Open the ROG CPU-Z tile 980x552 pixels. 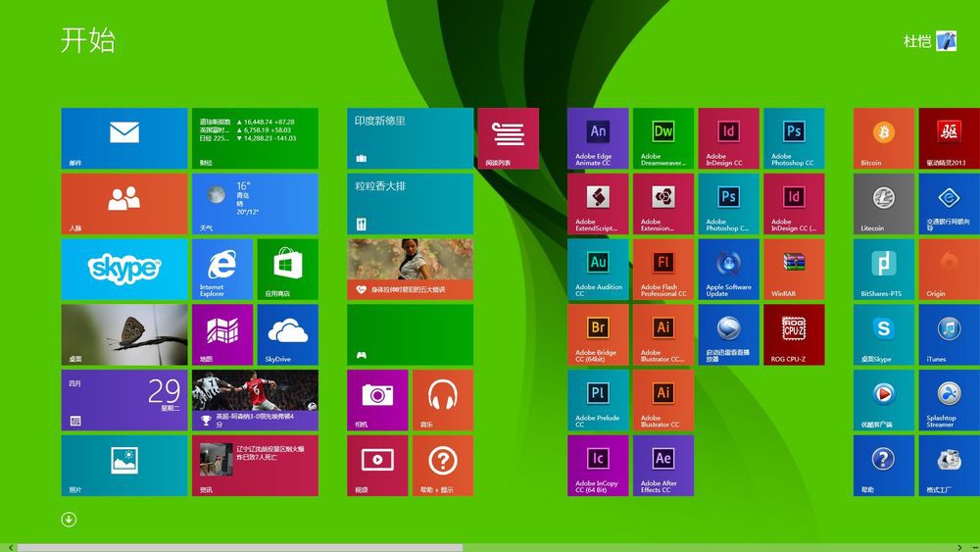(794, 334)
